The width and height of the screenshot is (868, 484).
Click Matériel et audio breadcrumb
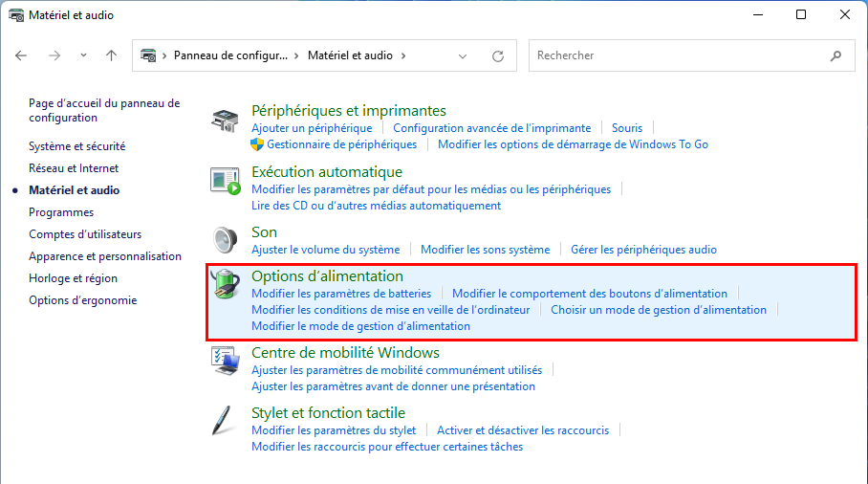point(350,55)
